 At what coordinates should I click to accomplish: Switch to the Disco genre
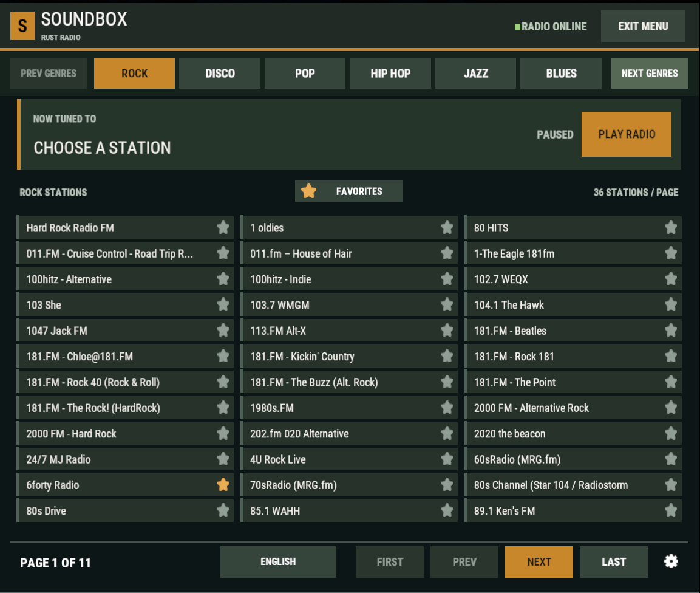[220, 74]
